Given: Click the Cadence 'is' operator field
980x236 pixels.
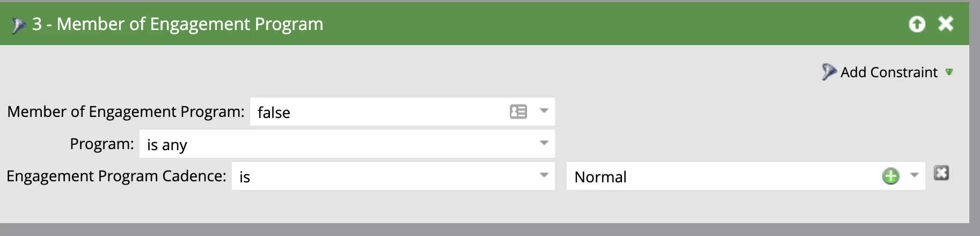Looking at the screenshot, I should (x=393, y=176).
